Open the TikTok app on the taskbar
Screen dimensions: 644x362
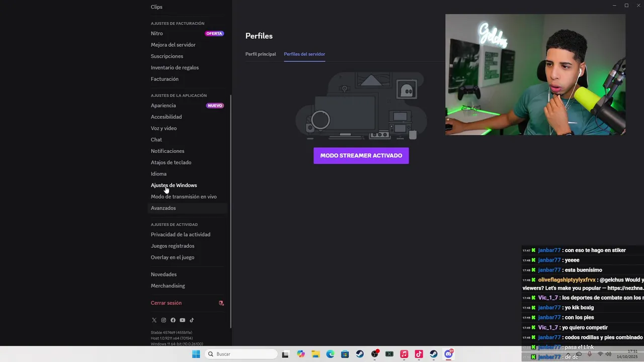tap(419, 354)
